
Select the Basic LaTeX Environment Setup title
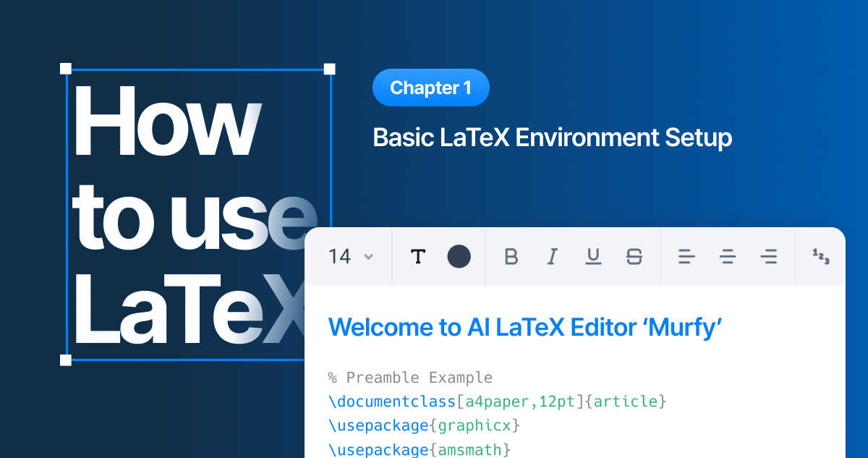pyautogui.click(x=552, y=137)
